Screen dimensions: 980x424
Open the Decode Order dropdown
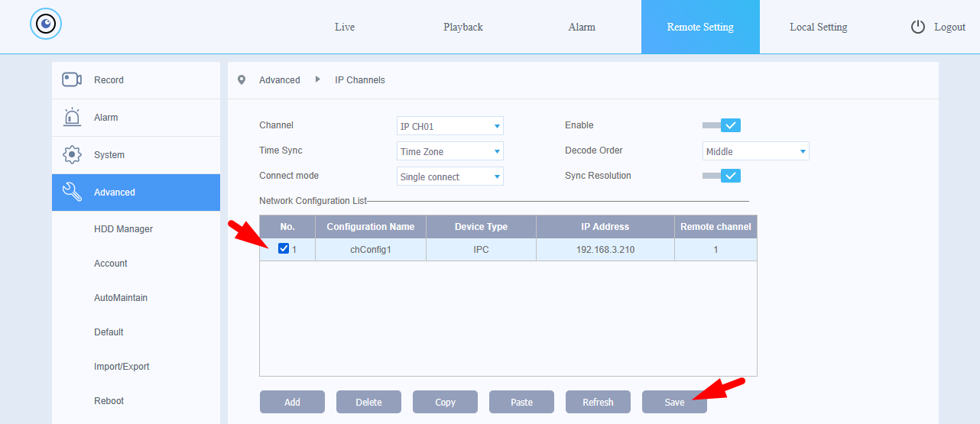[755, 151]
